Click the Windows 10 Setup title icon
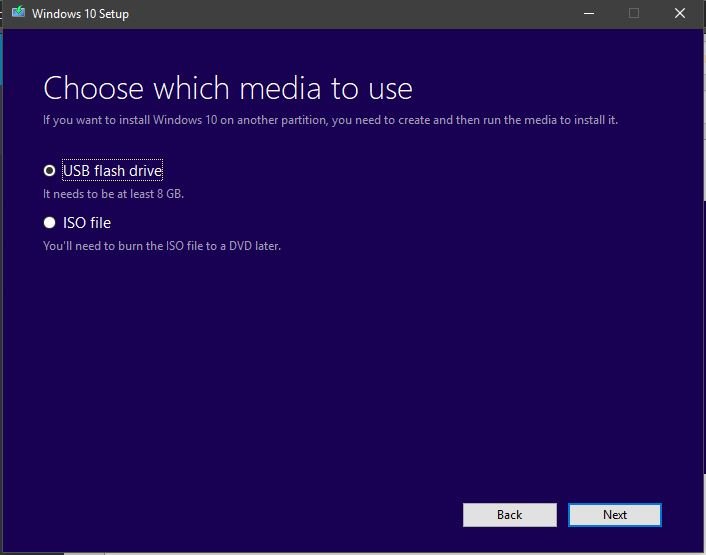The image size is (706, 555). (x=18, y=12)
